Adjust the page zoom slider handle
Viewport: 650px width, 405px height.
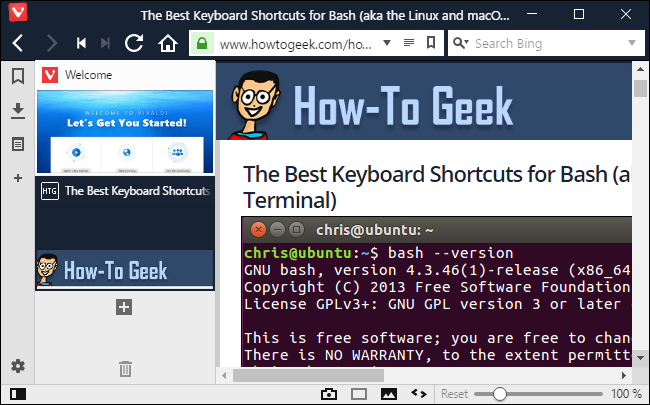500,394
